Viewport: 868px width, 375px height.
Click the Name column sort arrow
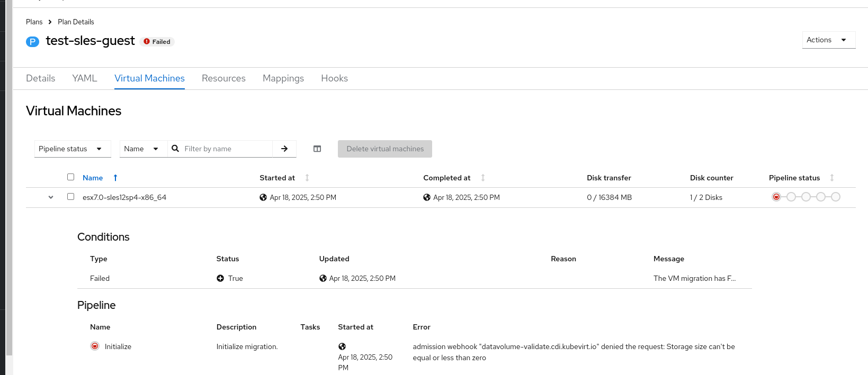(115, 178)
